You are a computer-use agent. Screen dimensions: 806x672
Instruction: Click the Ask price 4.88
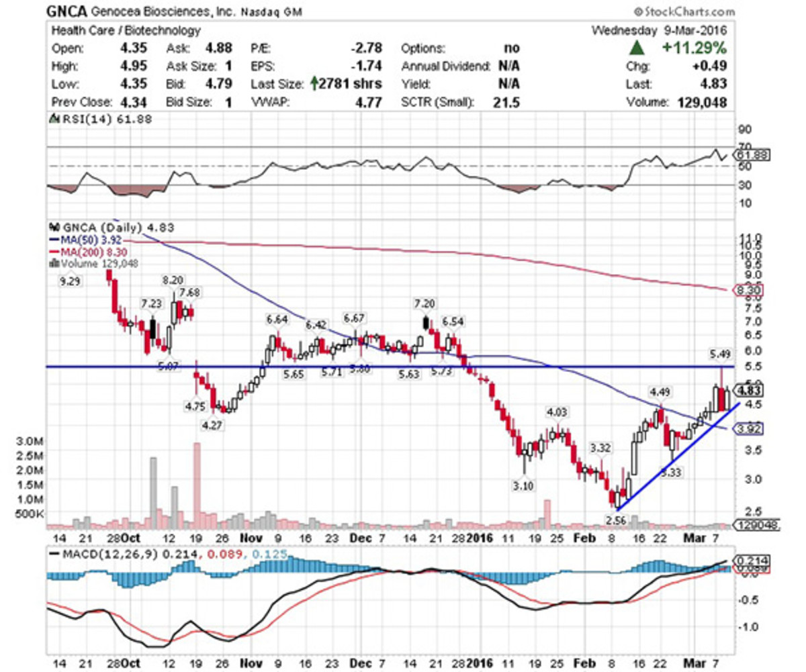(x=220, y=48)
